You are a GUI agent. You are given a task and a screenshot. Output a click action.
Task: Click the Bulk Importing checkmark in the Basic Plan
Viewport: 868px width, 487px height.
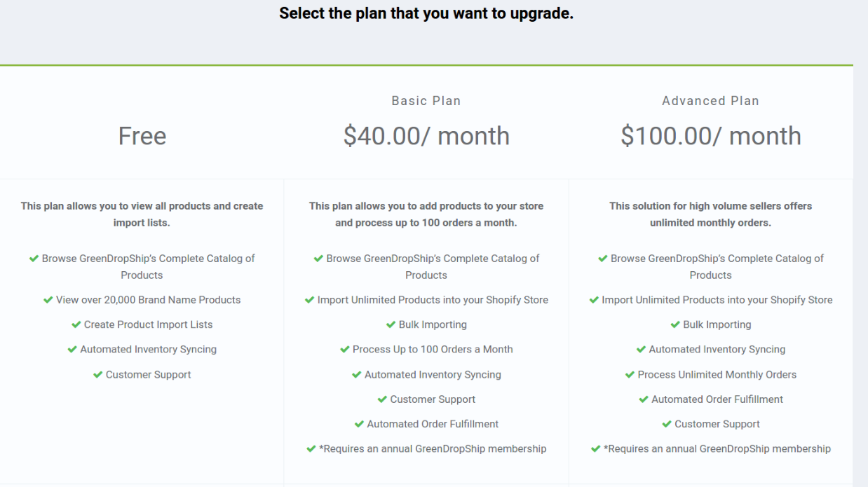pyautogui.click(x=391, y=324)
